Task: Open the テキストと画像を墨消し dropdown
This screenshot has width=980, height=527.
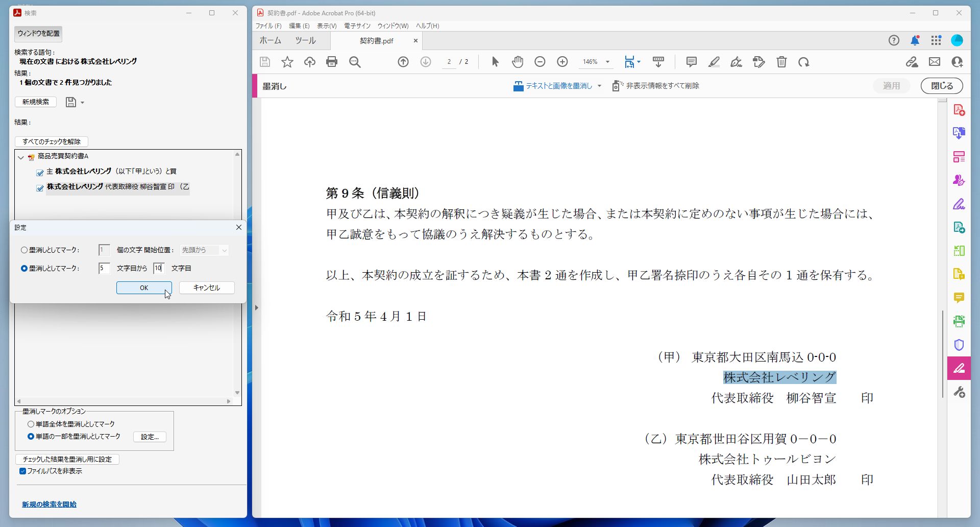Action: (599, 86)
